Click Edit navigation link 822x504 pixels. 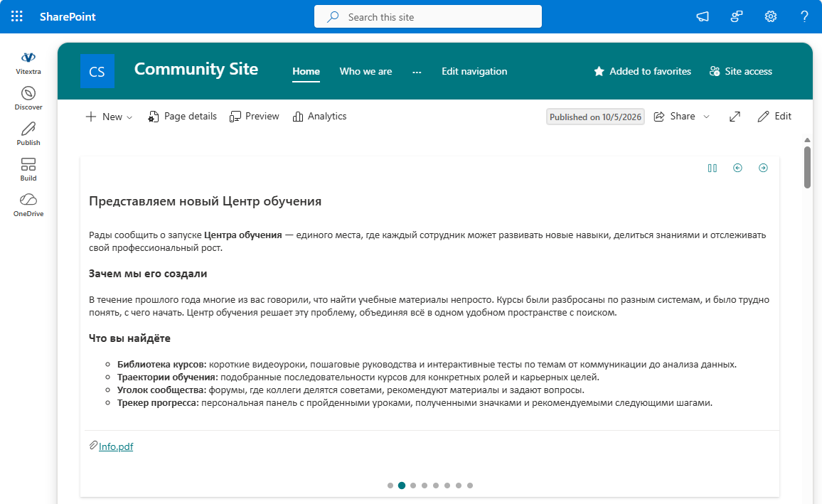(x=474, y=71)
